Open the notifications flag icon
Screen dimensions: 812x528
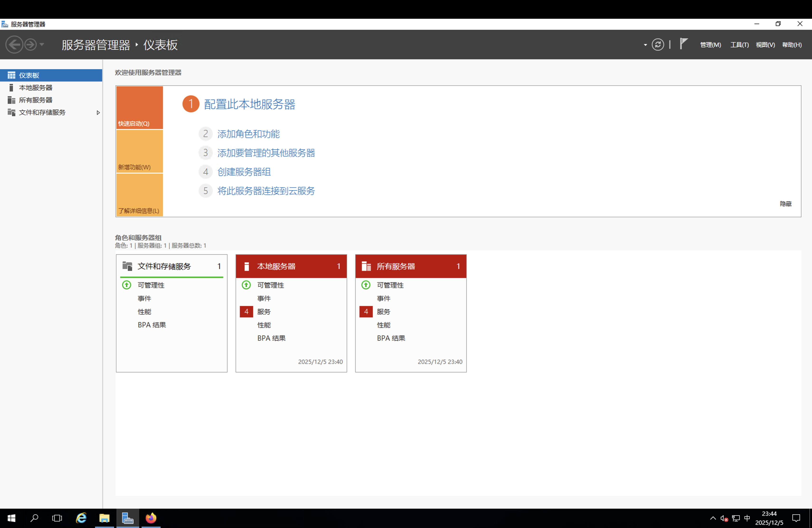pyautogui.click(x=683, y=44)
